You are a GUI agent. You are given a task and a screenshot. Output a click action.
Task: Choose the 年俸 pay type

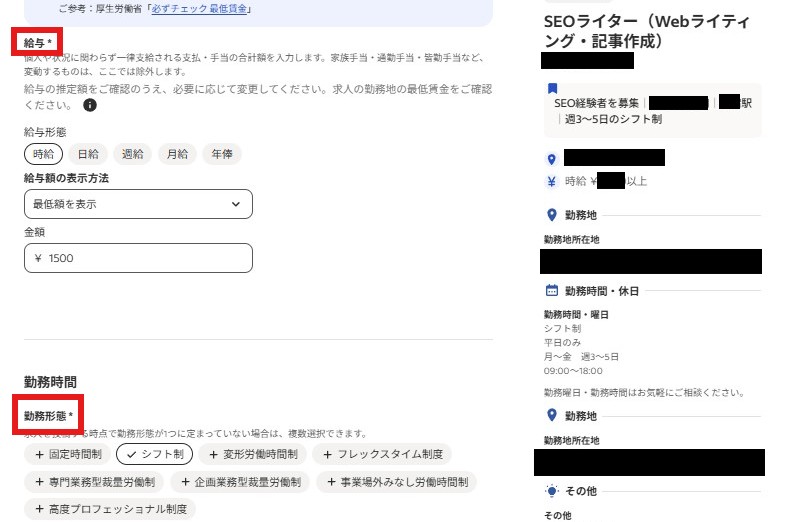[x=222, y=154]
